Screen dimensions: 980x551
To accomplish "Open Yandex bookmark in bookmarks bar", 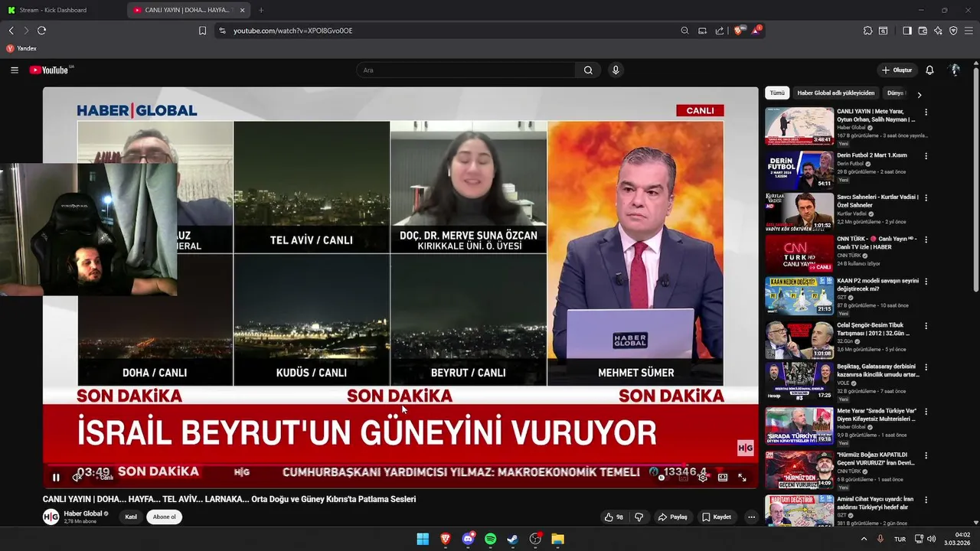I will (21, 48).
